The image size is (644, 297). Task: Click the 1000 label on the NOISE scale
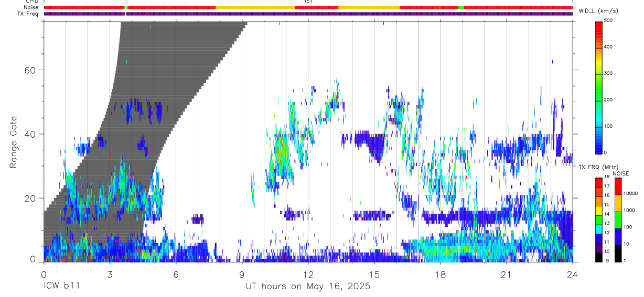629,211
